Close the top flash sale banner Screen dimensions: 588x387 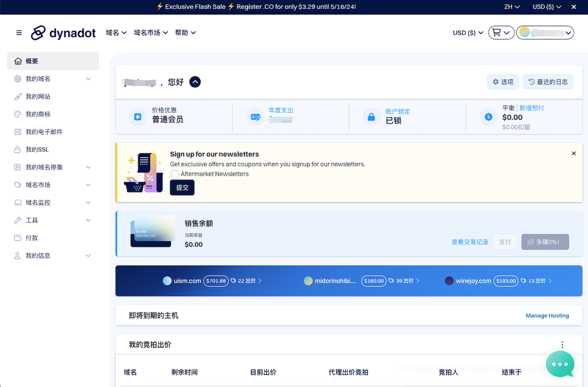click(574, 7)
